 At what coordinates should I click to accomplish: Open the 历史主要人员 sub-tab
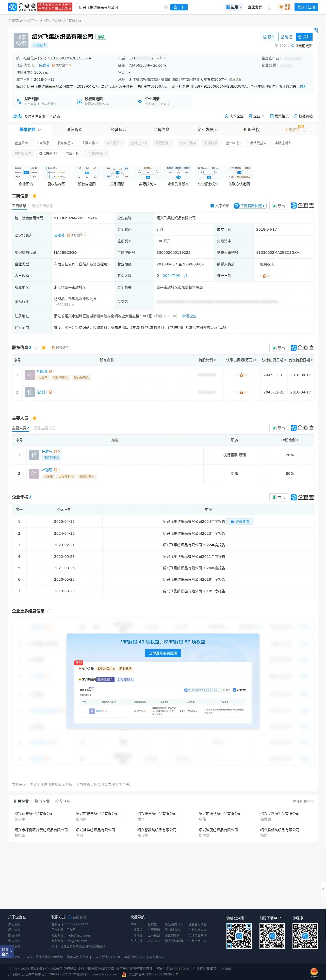(44, 428)
